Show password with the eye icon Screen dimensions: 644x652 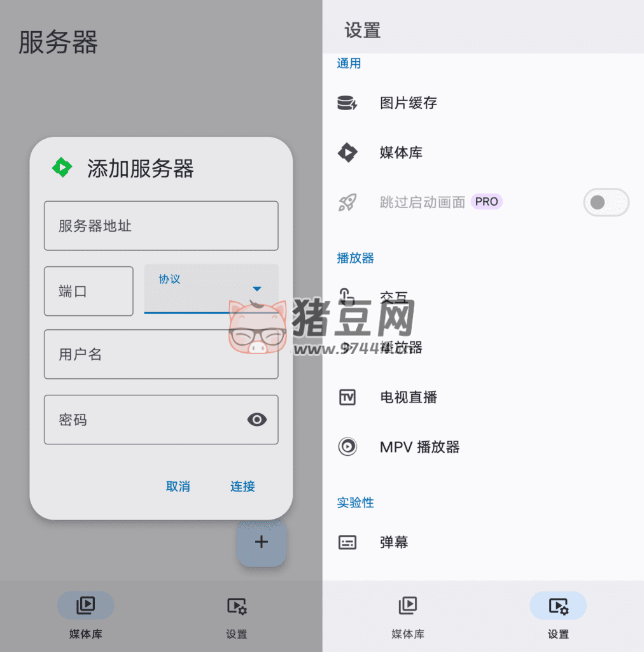pyautogui.click(x=256, y=420)
